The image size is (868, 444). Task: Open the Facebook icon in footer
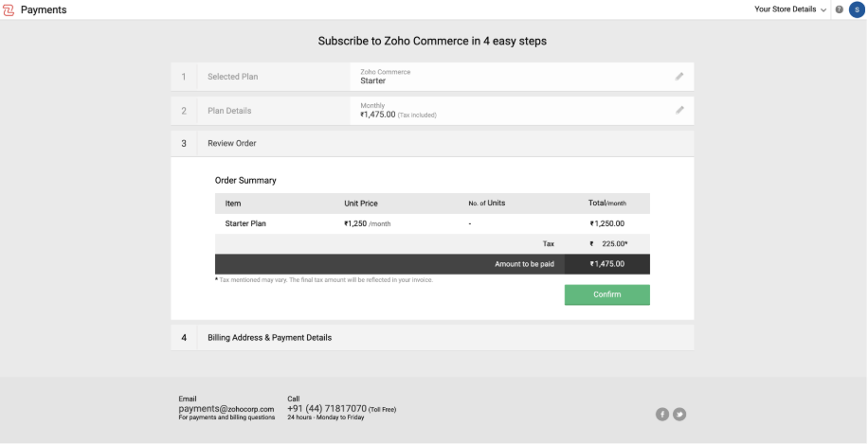pyautogui.click(x=662, y=414)
